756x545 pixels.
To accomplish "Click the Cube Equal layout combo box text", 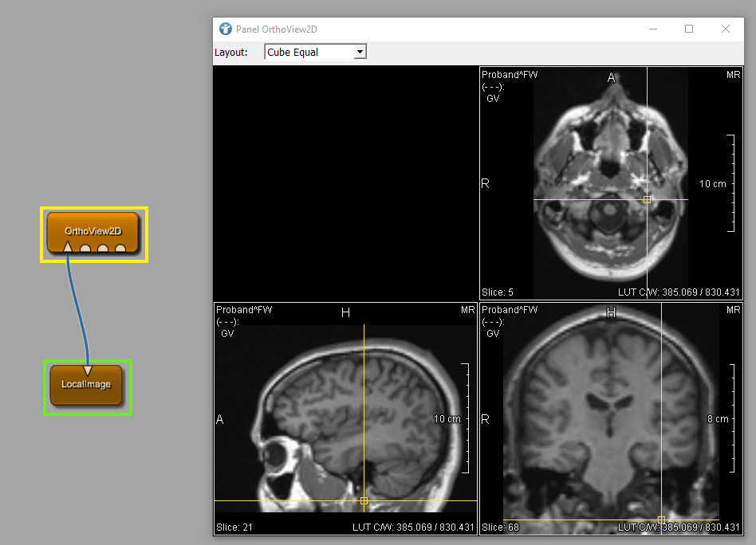I will [309, 53].
